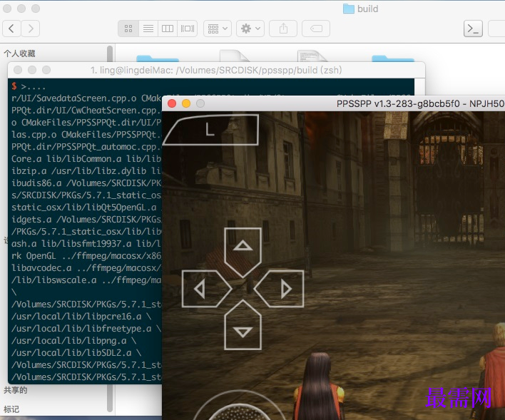
Task: Tap the PPSSPP D-pad right arrow
Action: click(280, 289)
